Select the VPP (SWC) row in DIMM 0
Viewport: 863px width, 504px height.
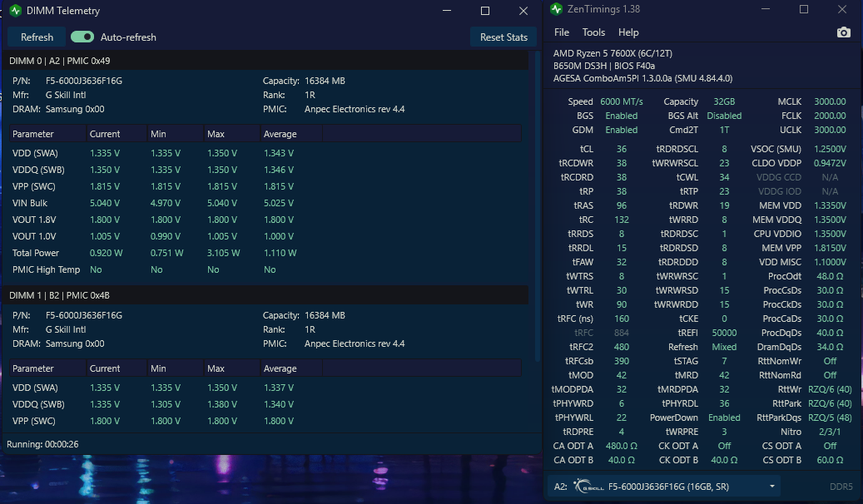pyautogui.click(x=265, y=186)
